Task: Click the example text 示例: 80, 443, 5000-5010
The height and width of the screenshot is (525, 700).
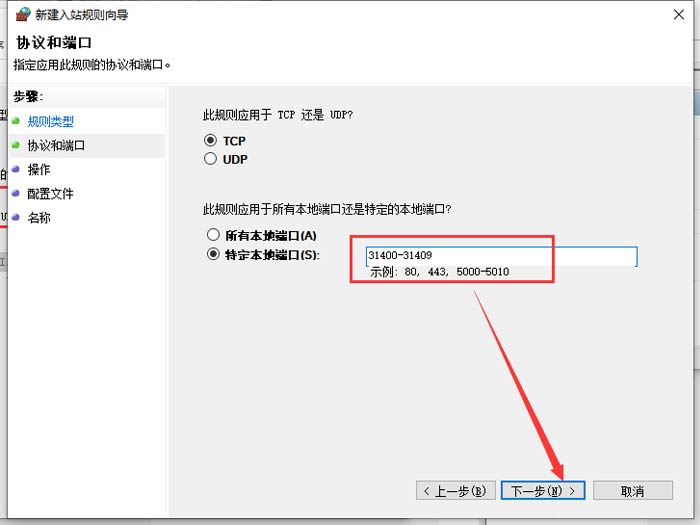Action: pyautogui.click(x=440, y=271)
